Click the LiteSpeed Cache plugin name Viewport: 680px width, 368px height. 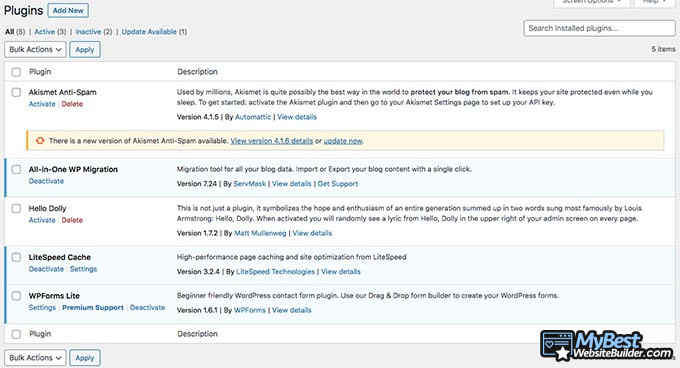(x=59, y=257)
